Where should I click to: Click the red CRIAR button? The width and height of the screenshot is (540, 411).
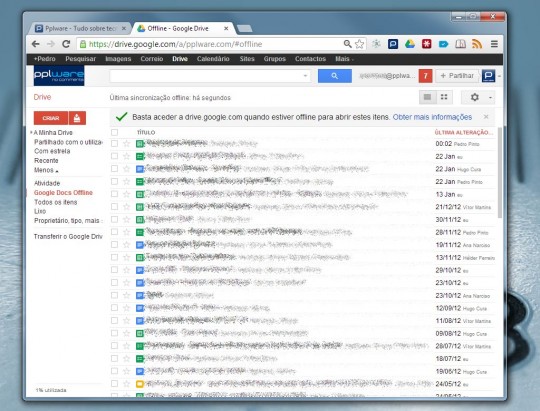point(51,118)
